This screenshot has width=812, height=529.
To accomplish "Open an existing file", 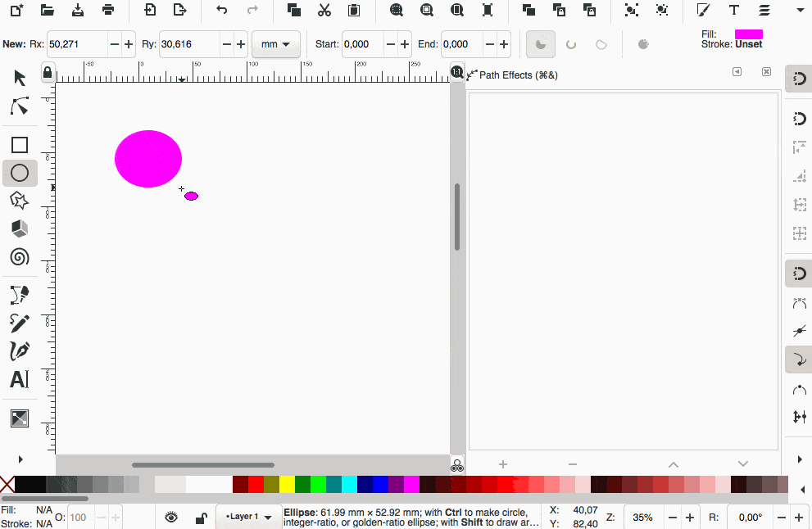I will coord(48,10).
